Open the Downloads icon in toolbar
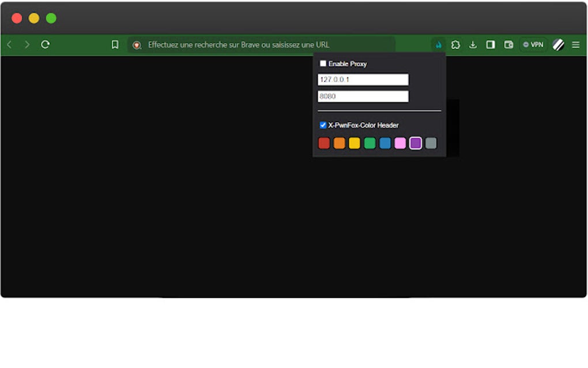This screenshot has height=368, width=588. click(x=473, y=44)
